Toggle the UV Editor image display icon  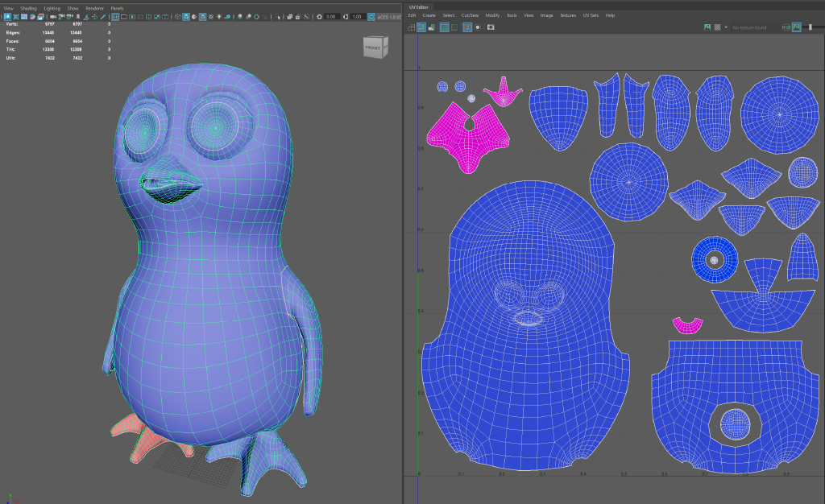coord(707,27)
